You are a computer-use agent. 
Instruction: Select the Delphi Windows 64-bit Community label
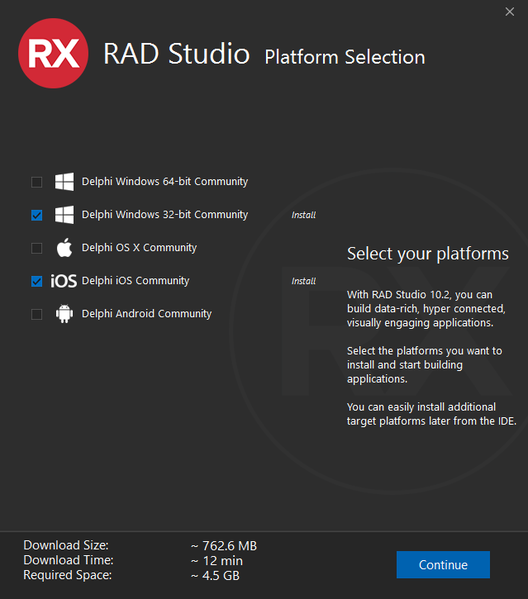tap(165, 181)
